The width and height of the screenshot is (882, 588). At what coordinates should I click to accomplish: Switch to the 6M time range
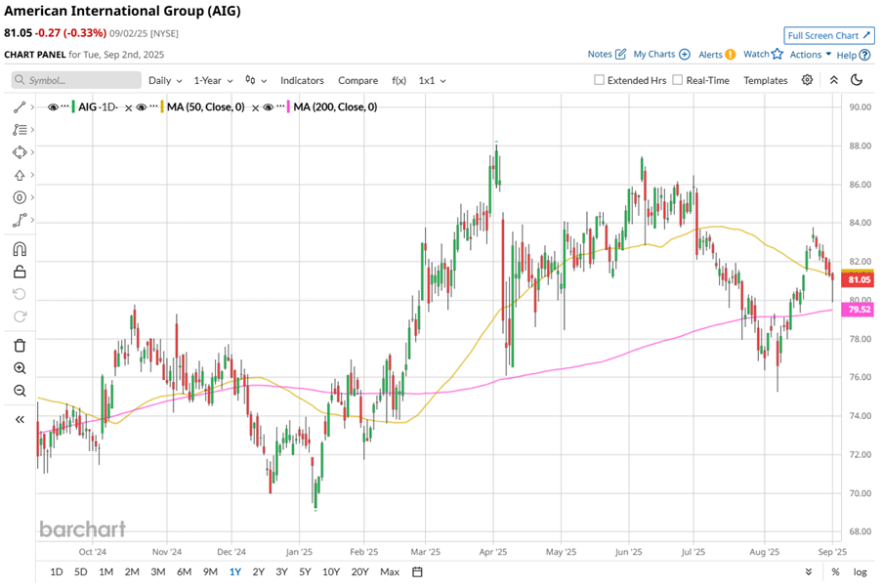(x=184, y=571)
